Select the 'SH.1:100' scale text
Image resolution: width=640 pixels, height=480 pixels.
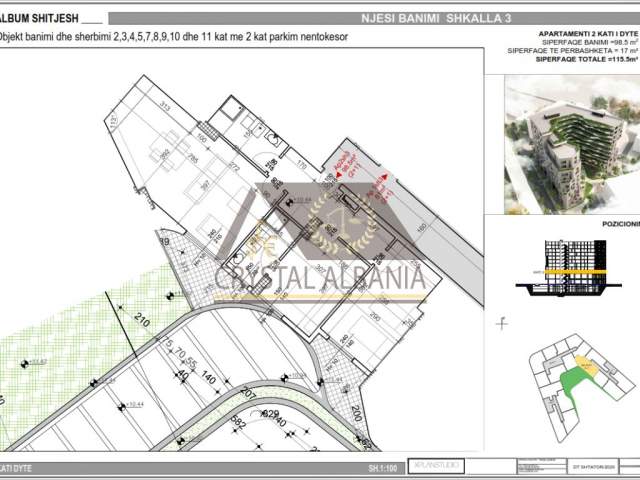click(x=382, y=468)
